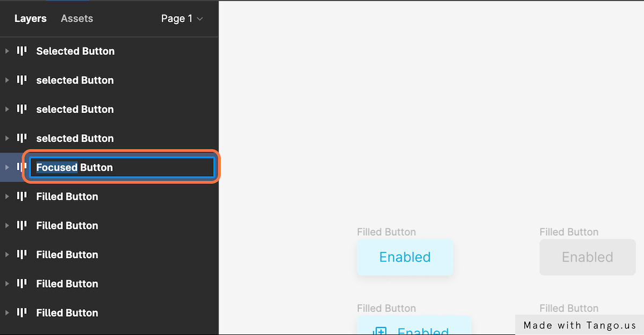Switch to the Layers tab
This screenshot has width=644, height=335.
[31, 18]
